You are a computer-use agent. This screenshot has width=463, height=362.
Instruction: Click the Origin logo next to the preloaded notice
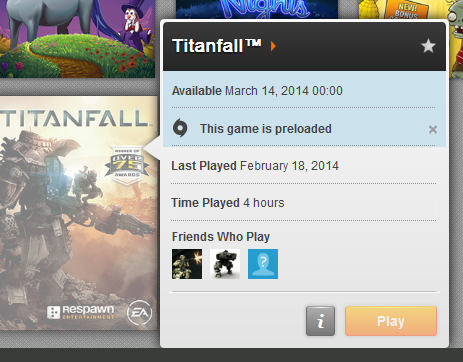pos(180,128)
